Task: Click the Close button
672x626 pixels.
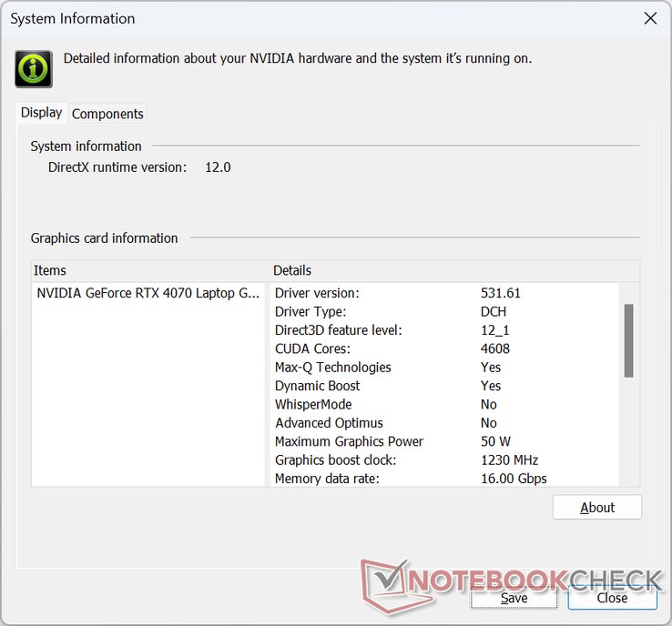Action: [612, 598]
